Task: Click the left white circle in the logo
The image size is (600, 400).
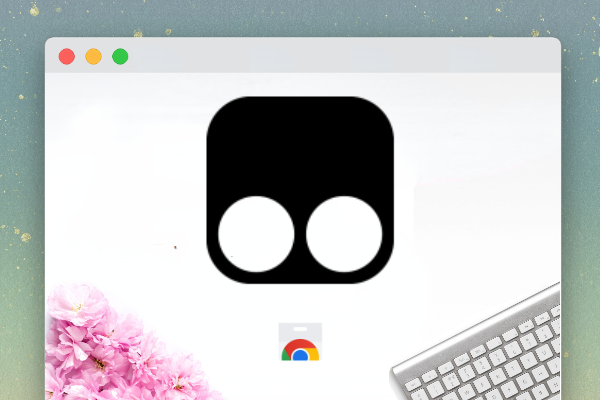Action: [256, 234]
